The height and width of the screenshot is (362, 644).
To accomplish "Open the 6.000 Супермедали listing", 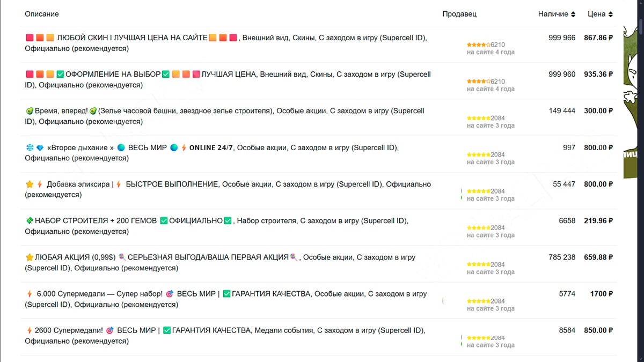I will [319, 299].
